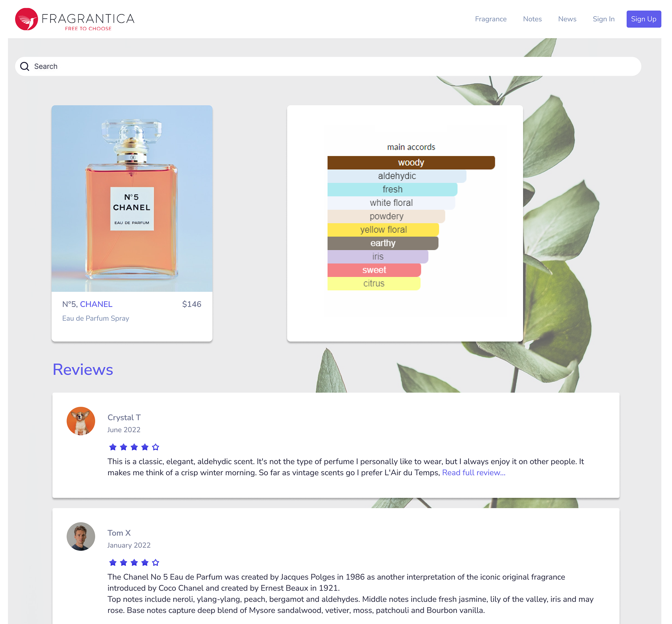The image size is (672, 624).
Task: Click the woody accord bar
Action: (411, 163)
